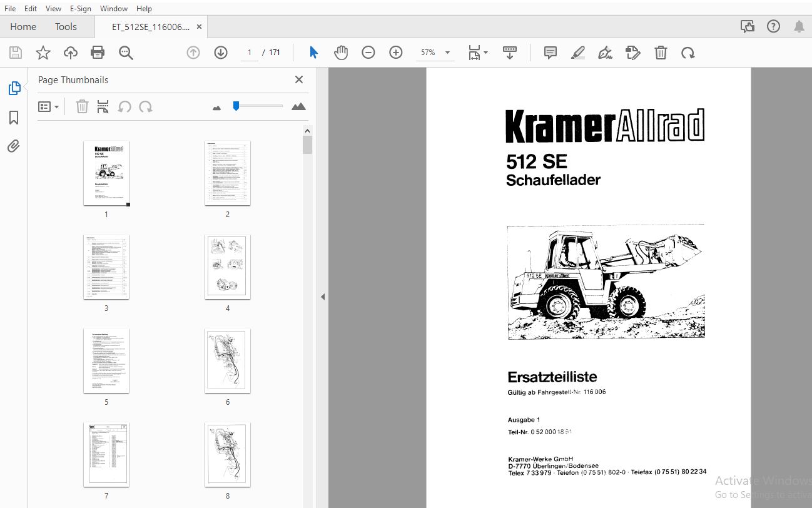Add a sticky note comment
The image size is (812, 508).
pyautogui.click(x=551, y=53)
